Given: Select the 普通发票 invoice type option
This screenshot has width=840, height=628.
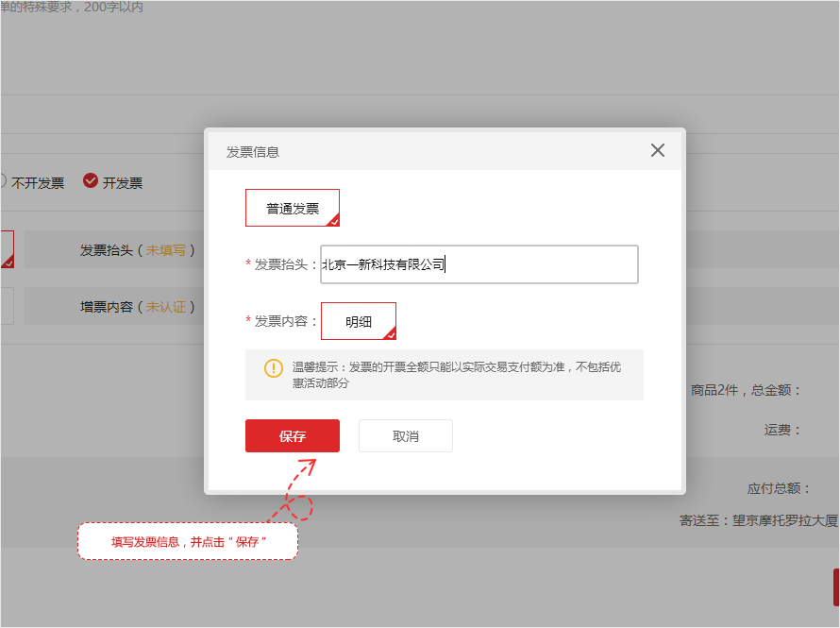Looking at the screenshot, I should (x=292, y=208).
